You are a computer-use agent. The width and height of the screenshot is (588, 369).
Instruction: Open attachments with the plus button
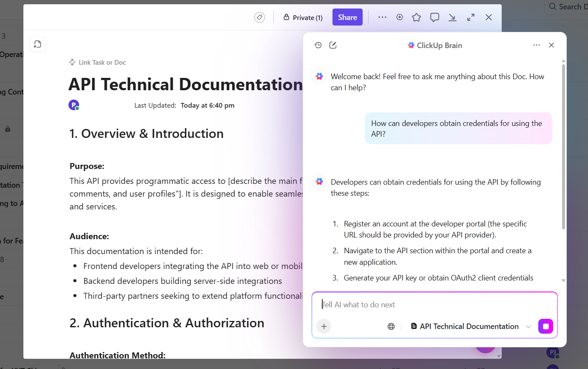click(x=324, y=326)
